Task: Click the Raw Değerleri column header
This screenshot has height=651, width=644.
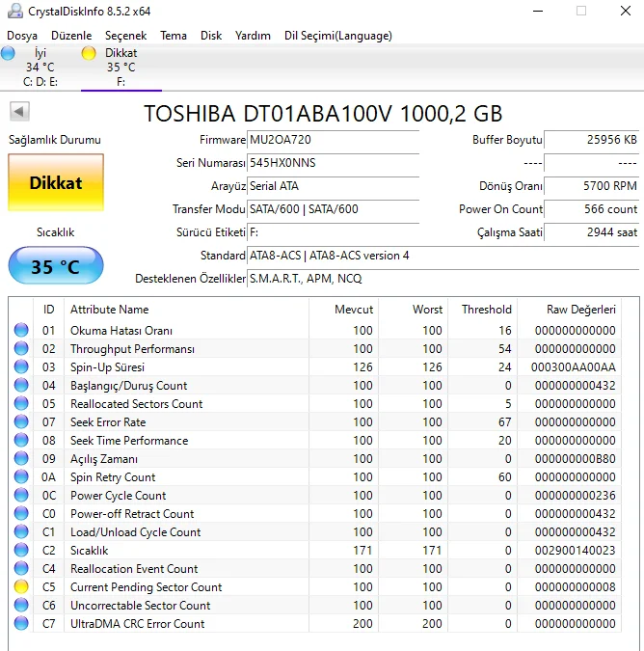Action: (x=580, y=310)
